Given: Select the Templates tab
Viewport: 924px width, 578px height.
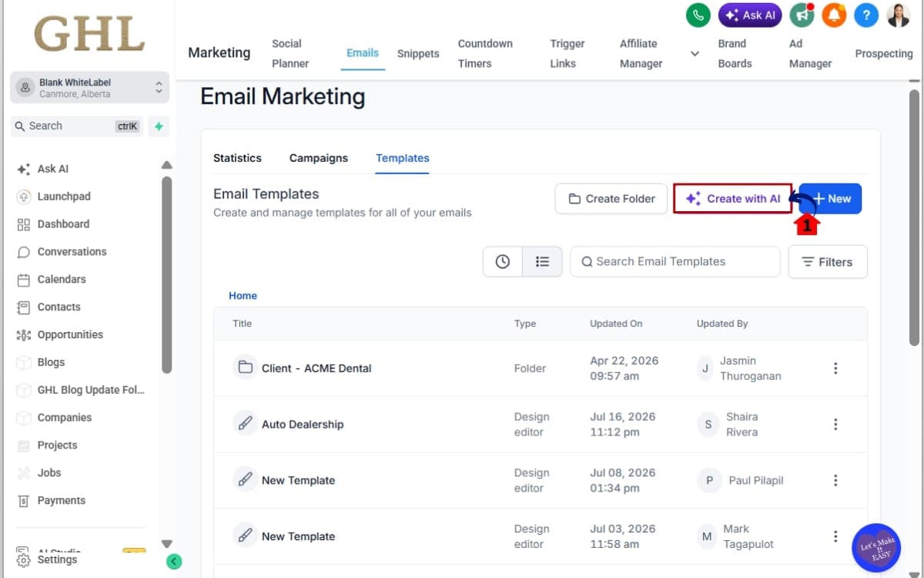Looking at the screenshot, I should coord(403,158).
